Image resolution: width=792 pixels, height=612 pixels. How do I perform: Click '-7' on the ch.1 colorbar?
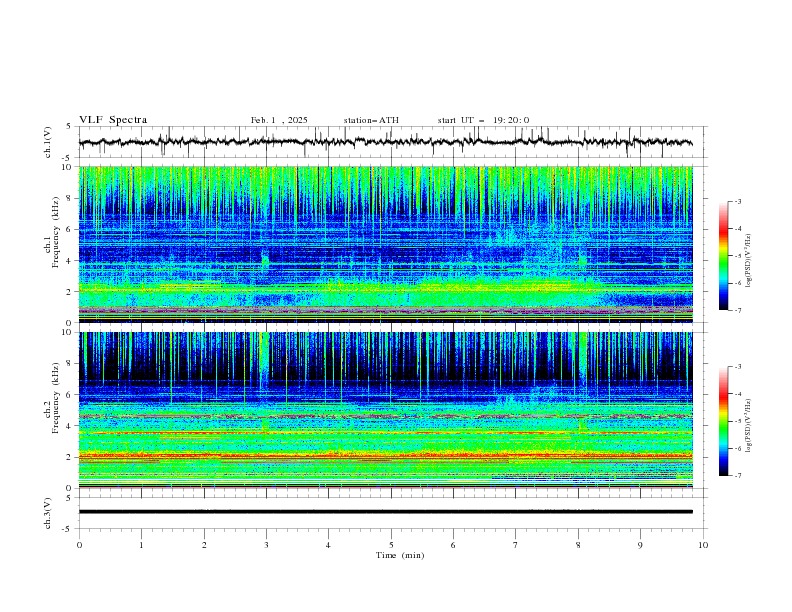point(737,310)
